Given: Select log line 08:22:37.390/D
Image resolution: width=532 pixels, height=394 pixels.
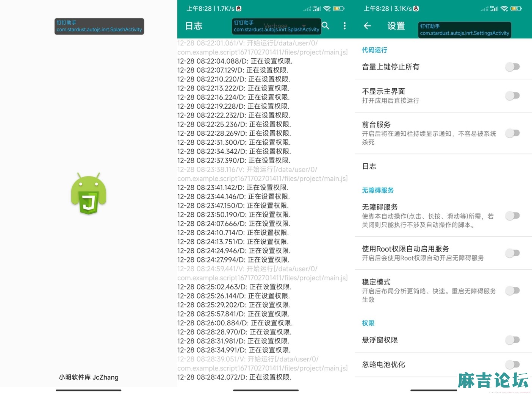Looking at the screenshot, I should (234, 161).
